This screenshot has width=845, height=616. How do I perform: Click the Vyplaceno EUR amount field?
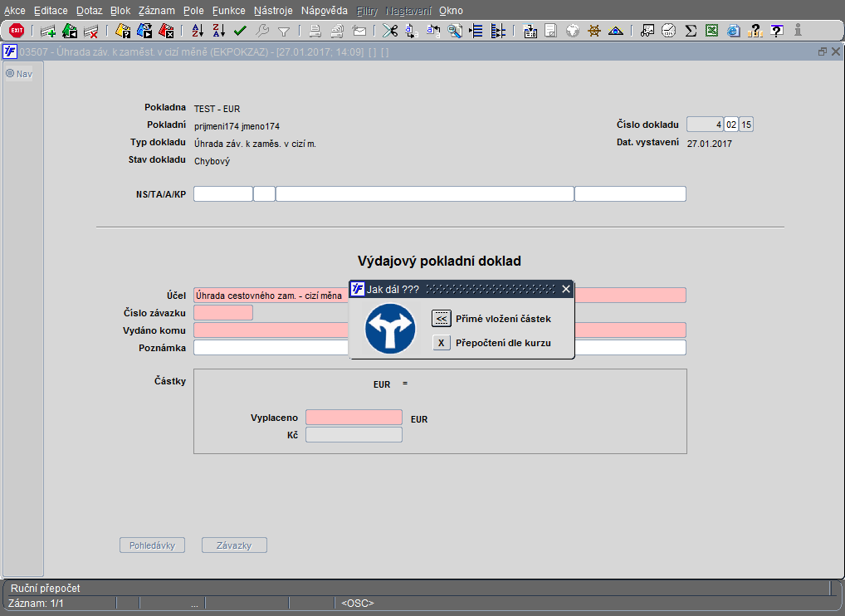[x=354, y=417]
